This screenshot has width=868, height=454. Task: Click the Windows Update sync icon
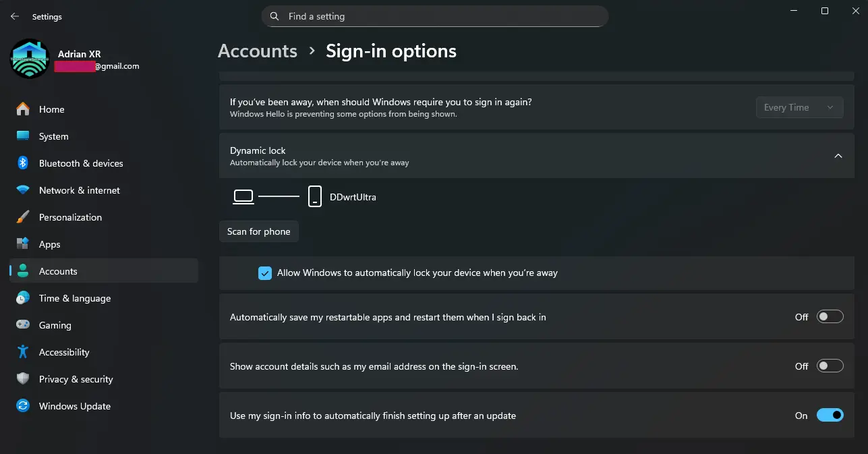tap(23, 406)
